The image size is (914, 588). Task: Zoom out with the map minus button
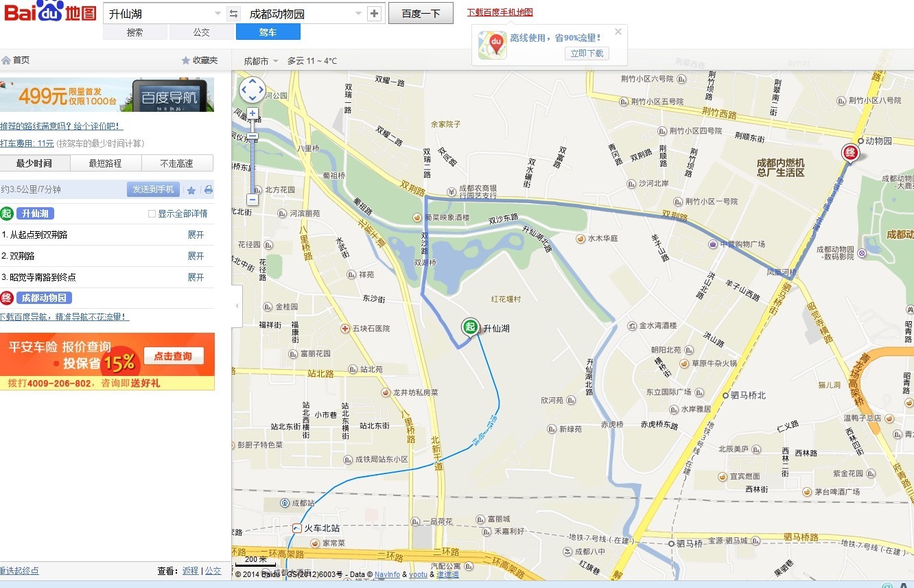pos(253,200)
